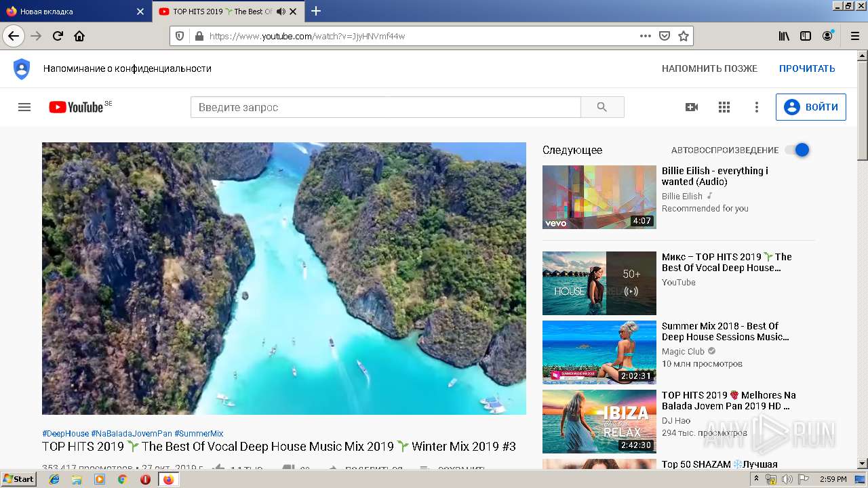Click the #DeepHouse hashtag

point(65,434)
